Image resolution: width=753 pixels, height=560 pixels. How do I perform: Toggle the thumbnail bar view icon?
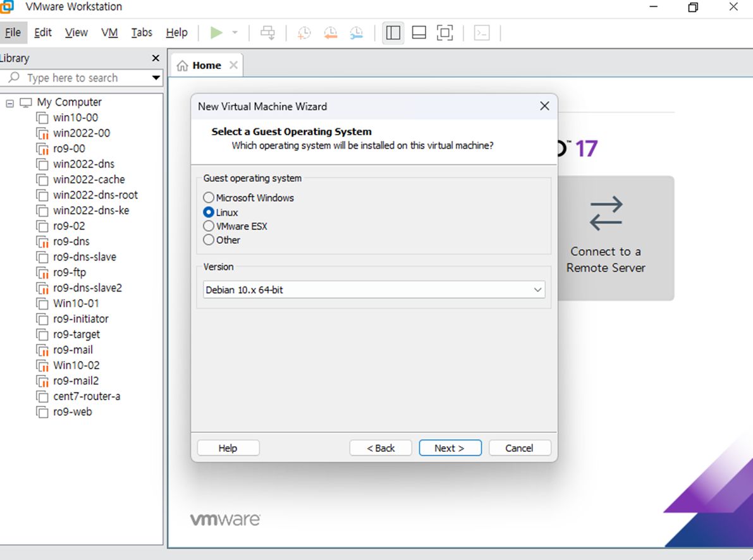[419, 33]
